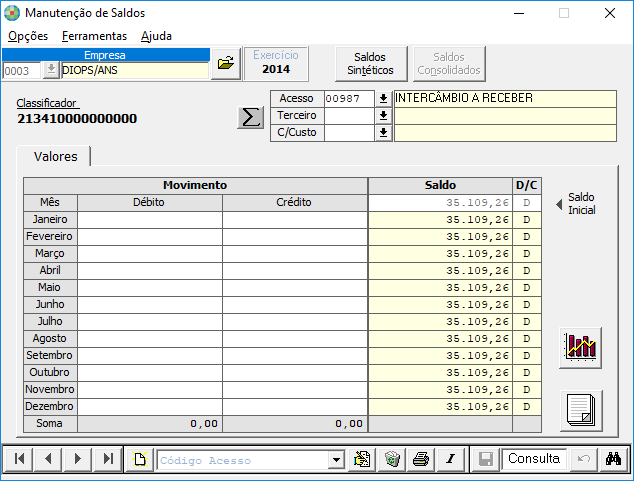The width and height of the screenshot is (634, 481).
Task: Click the new record icon
Action: (139, 459)
